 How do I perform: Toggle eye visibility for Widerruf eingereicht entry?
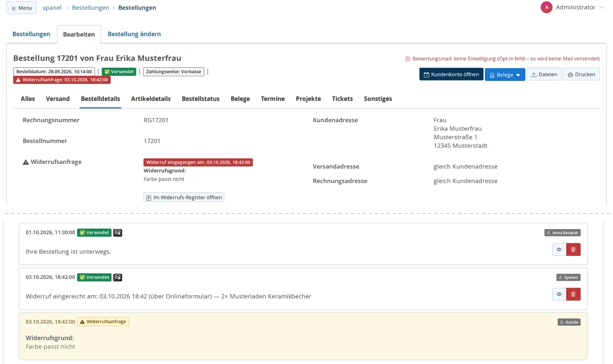coord(559,294)
